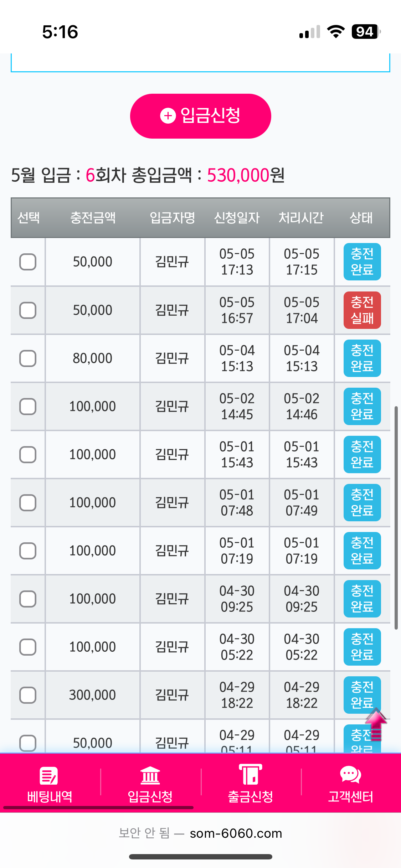Tap the plus icon on 입금신청 button

click(x=168, y=116)
